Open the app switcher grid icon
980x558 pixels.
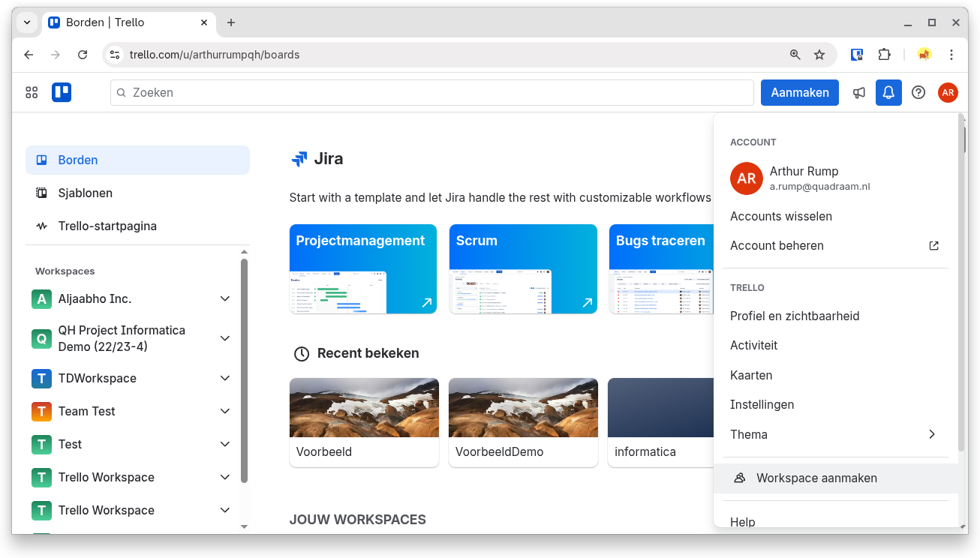point(31,92)
